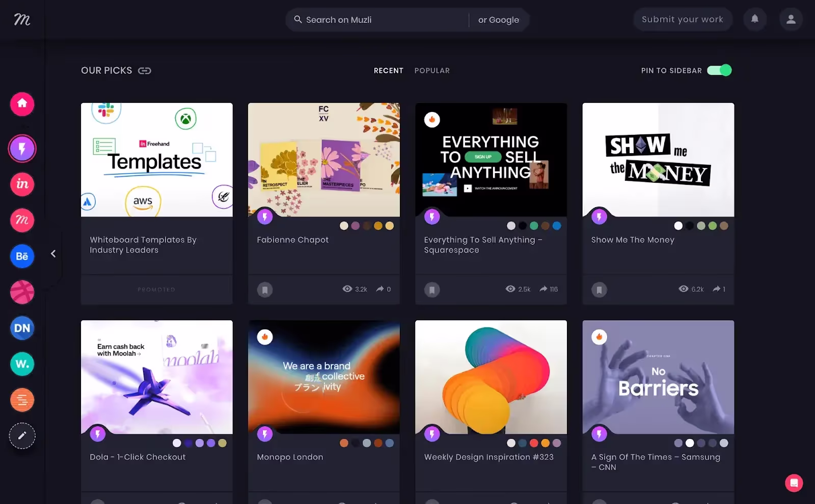Viewport: 815px width, 504px height.
Task: Click the edit sidebar pencil icon
Action: 22,436
